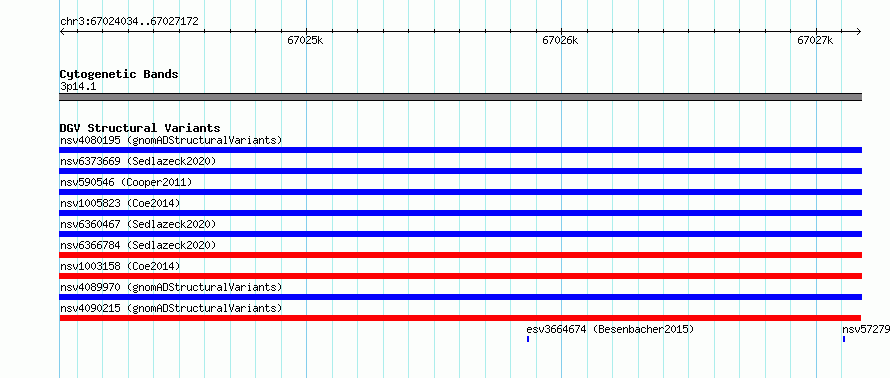
Task: Click the blue bar under nsv6360467
Action: (461, 234)
